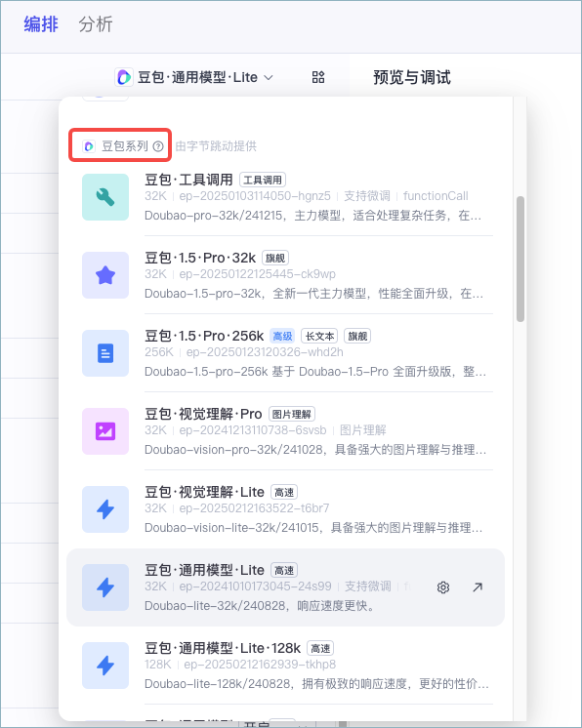Click the 预览与调试 heading
Viewport: 582px width, 728px height.
[412, 77]
